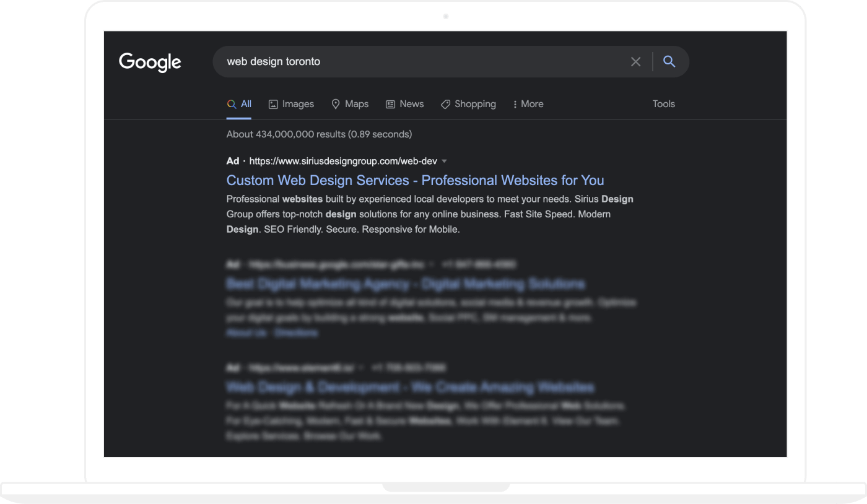Click the magnifying glass search button
The width and height of the screenshot is (867, 504).
click(x=669, y=61)
